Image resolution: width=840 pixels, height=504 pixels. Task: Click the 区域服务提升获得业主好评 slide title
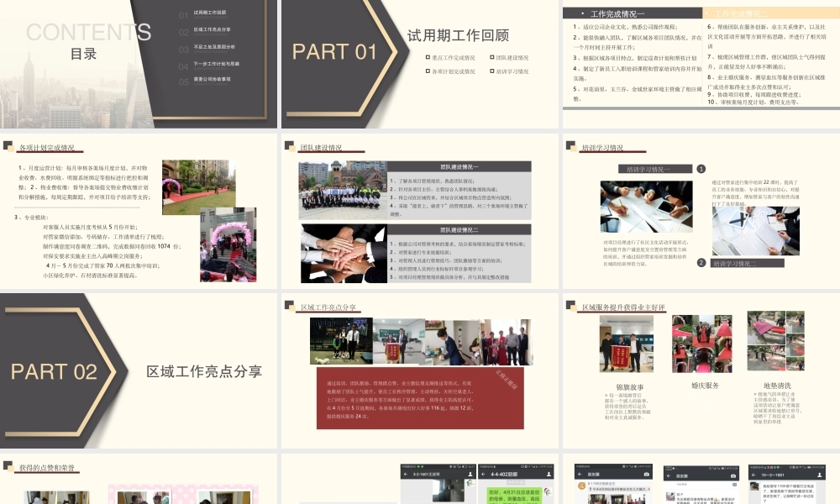(x=623, y=307)
